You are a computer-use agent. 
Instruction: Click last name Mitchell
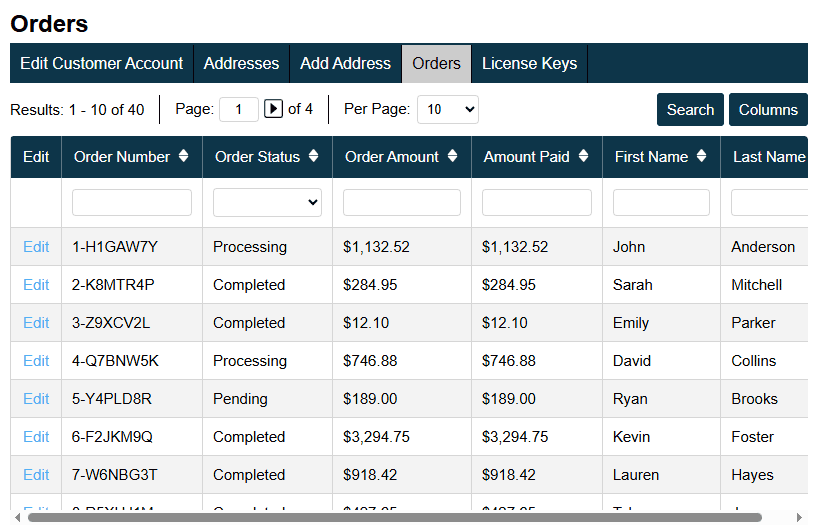pyautogui.click(x=756, y=285)
